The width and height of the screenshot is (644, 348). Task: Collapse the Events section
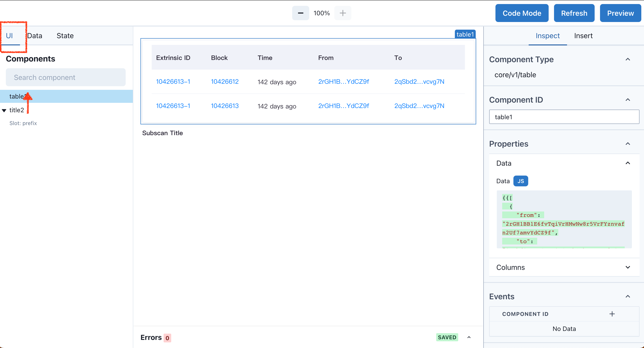[x=628, y=296]
